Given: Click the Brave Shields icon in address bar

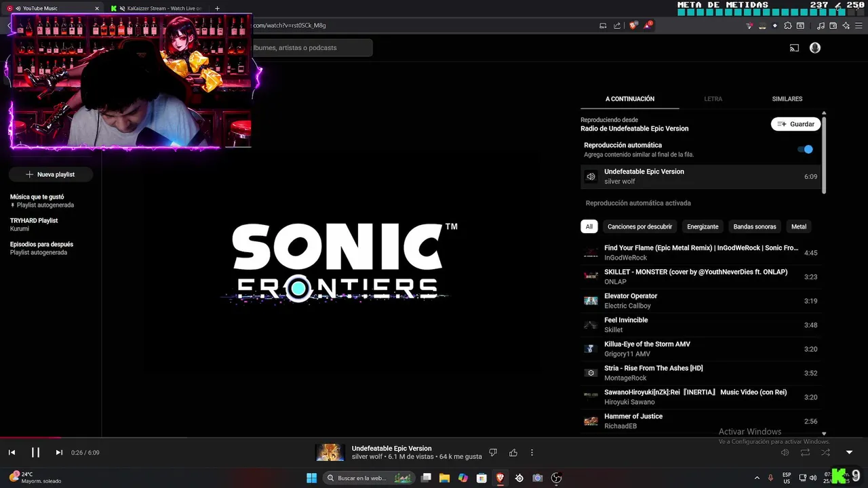Looking at the screenshot, I should tap(633, 26).
